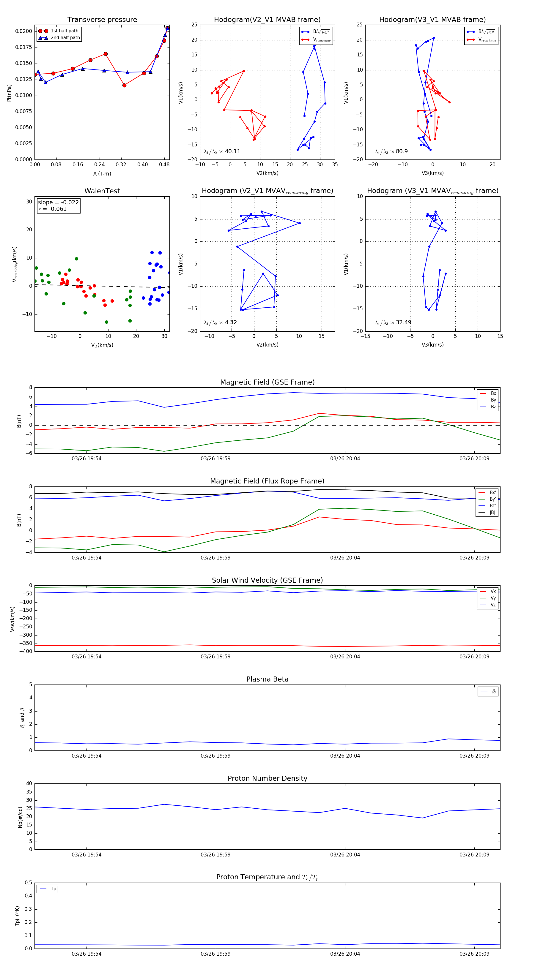Image resolution: width=535 pixels, height=980 pixels.
Task: Select the 'By' legend entry in GSE plot
Action: 488,400
